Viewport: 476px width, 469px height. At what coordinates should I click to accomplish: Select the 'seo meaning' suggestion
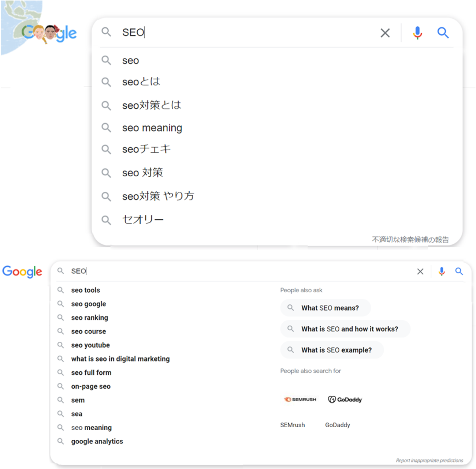point(152,127)
